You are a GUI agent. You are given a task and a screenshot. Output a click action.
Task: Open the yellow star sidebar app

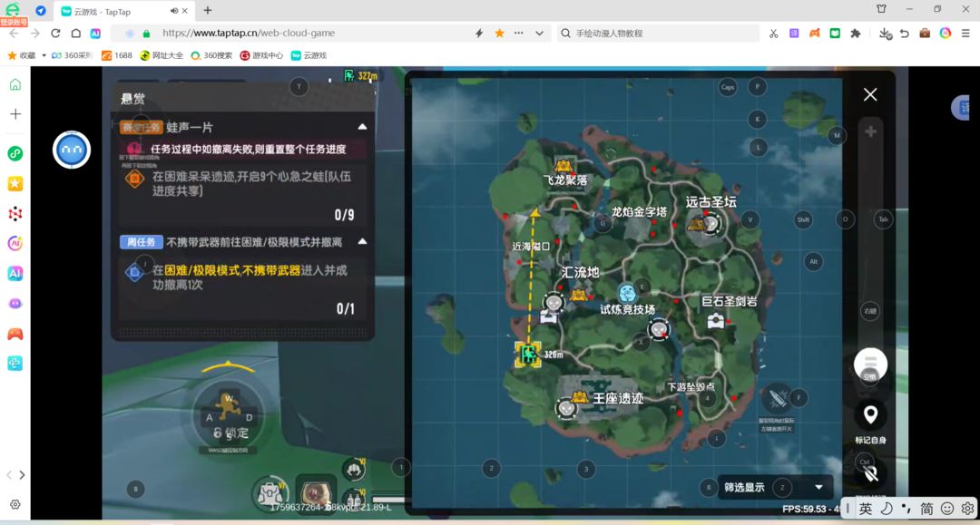pyautogui.click(x=15, y=183)
